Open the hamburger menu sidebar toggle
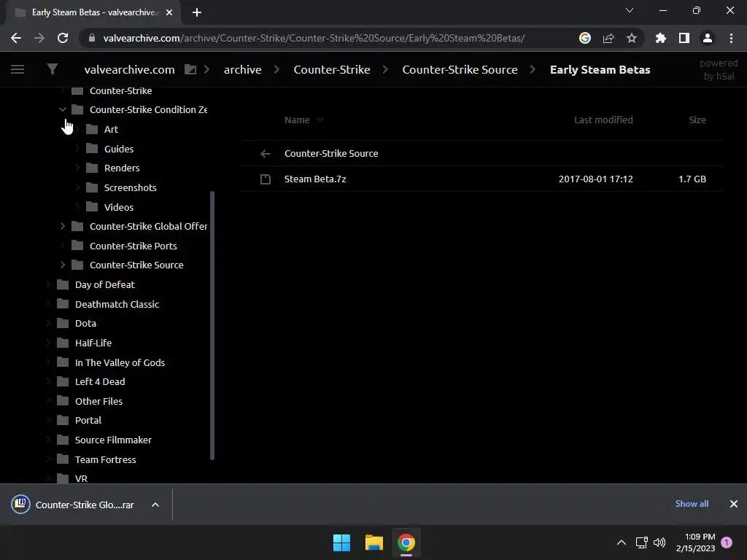Viewport: 747px width, 560px height. point(18,69)
